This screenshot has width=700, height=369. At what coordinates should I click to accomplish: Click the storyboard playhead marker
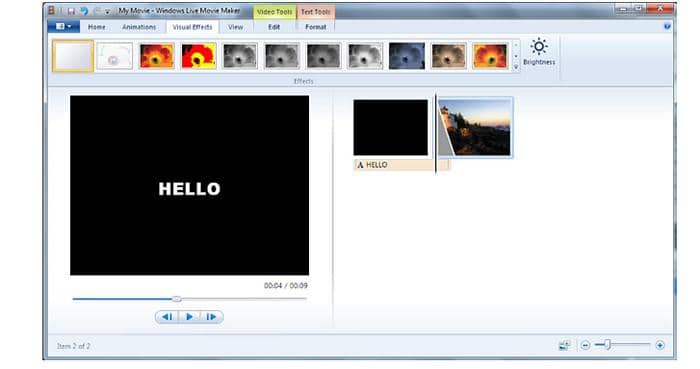(436, 134)
